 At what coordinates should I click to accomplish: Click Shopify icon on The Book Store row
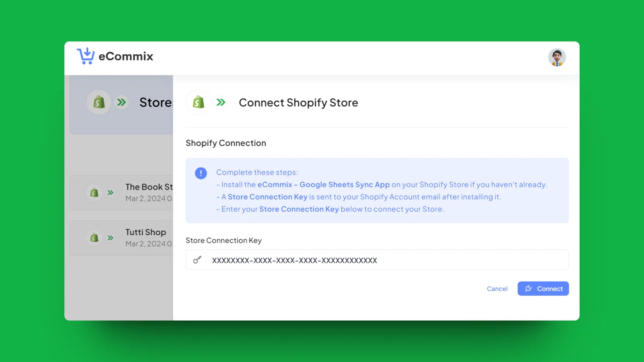[94, 193]
